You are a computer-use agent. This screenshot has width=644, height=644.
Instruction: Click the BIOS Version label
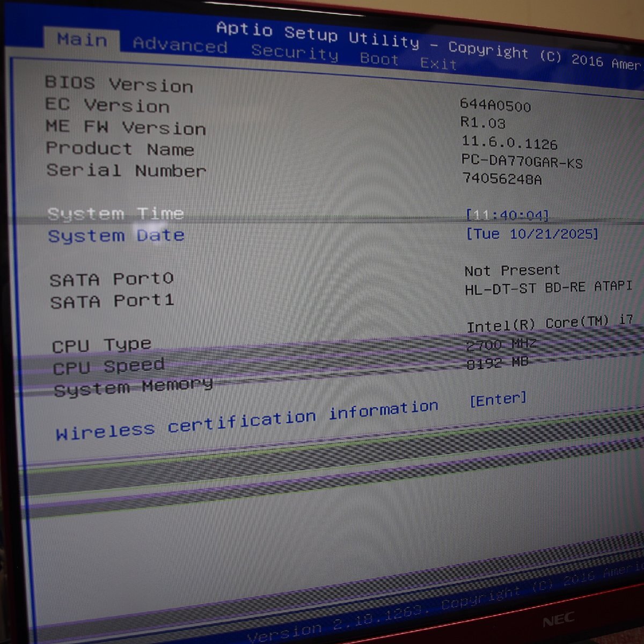pyautogui.click(x=119, y=84)
